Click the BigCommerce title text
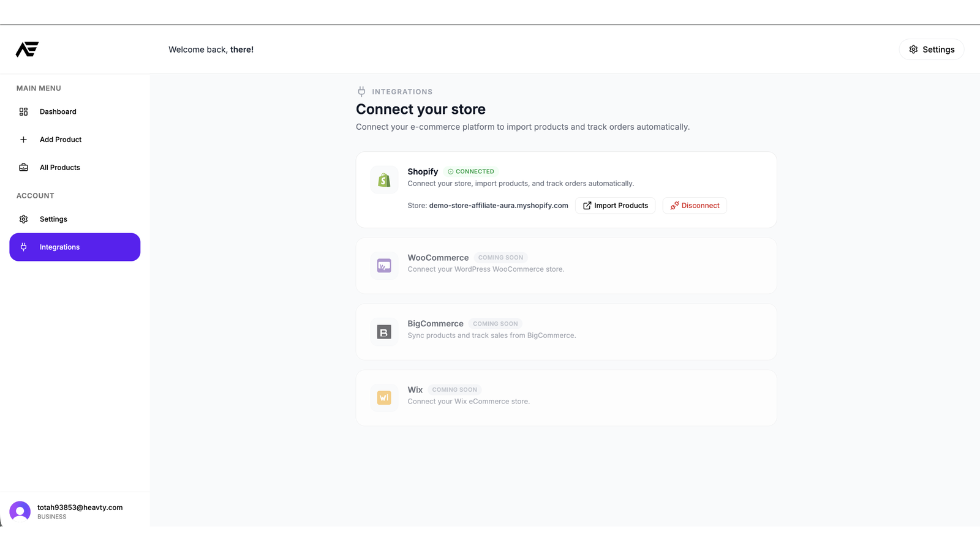The width and height of the screenshot is (980, 551). point(435,324)
